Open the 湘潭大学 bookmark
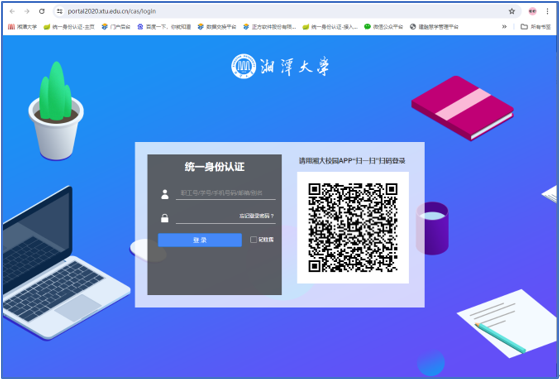This screenshot has height=380, width=560. 22,27
